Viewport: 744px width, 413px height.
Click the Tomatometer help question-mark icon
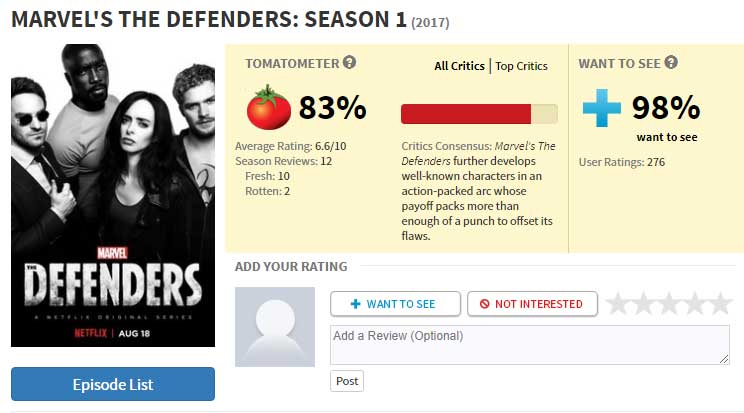click(349, 62)
